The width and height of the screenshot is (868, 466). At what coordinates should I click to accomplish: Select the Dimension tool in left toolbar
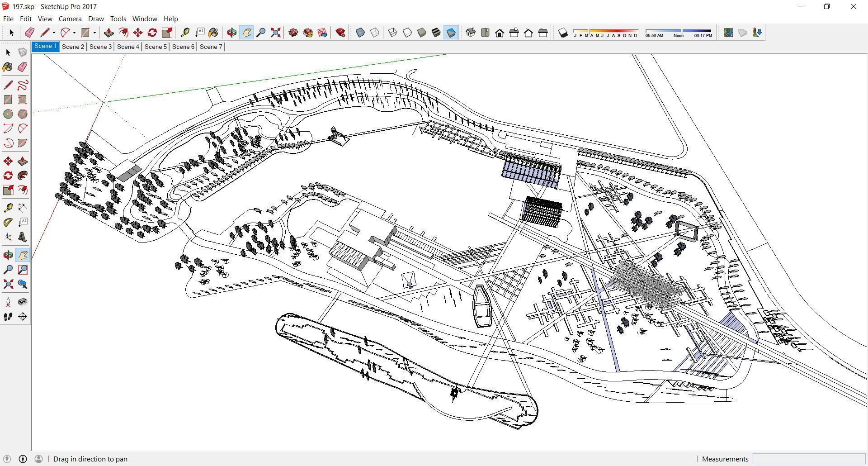(23, 208)
